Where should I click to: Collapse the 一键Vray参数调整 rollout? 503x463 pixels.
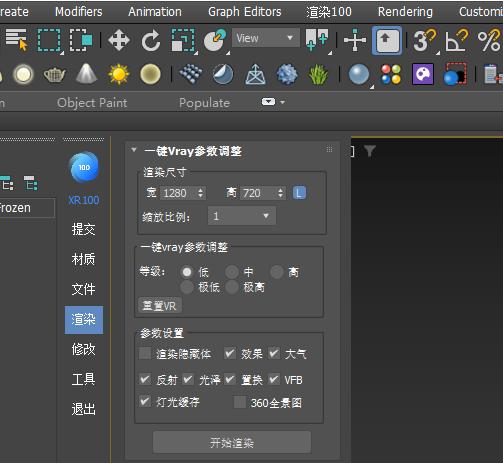[x=134, y=150]
